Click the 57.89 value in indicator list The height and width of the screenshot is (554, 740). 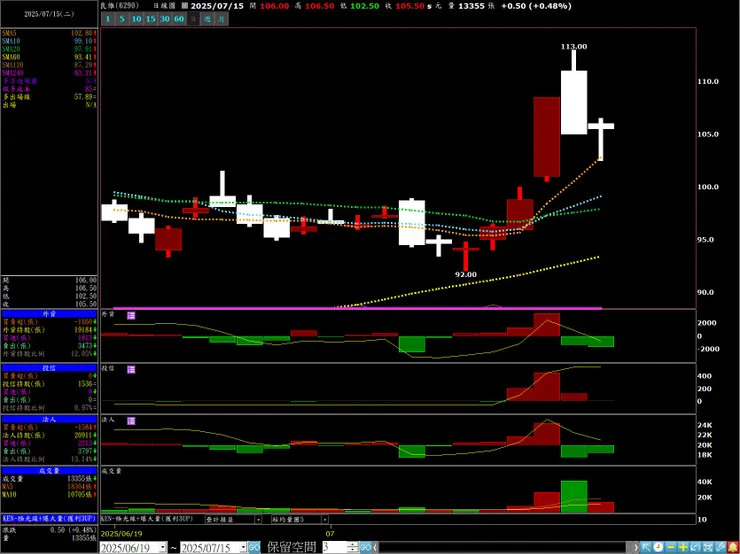(x=84, y=97)
